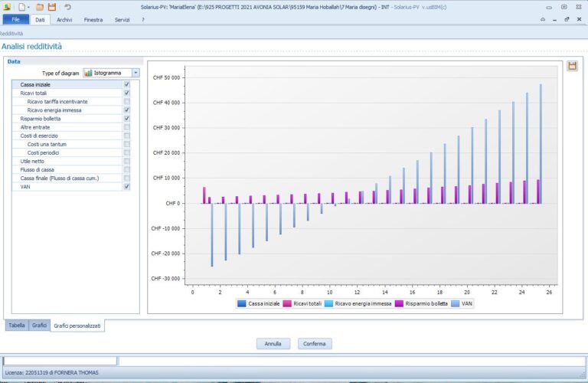This screenshot has height=383, width=588.
Task: Collapse the ribbon with the small up arrow icon
Action: pyautogui.click(x=543, y=19)
